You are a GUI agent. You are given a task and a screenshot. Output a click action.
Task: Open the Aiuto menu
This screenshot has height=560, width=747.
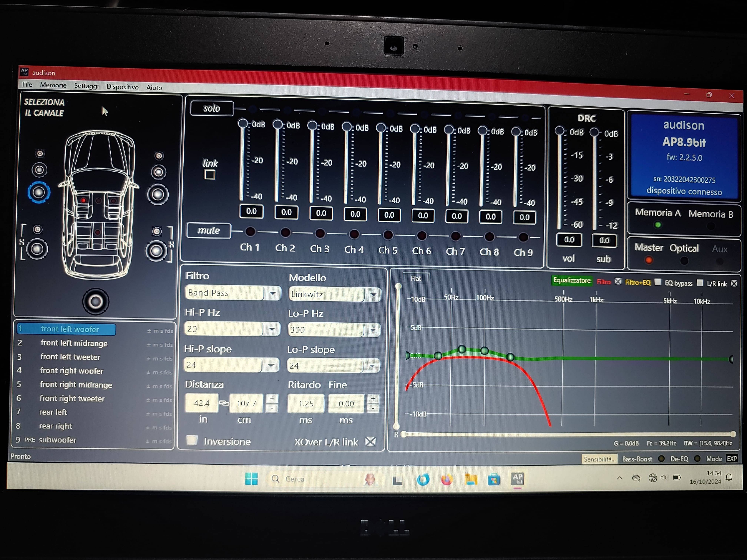pos(154,87)
